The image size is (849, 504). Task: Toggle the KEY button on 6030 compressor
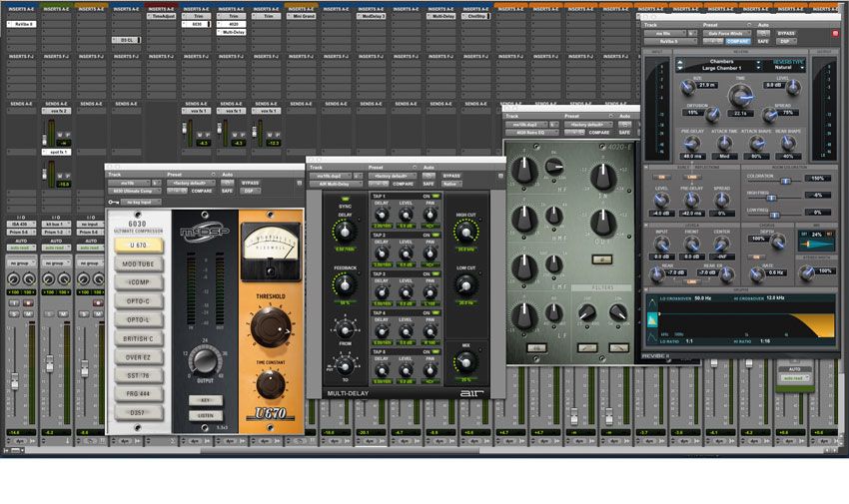point(205,400)
